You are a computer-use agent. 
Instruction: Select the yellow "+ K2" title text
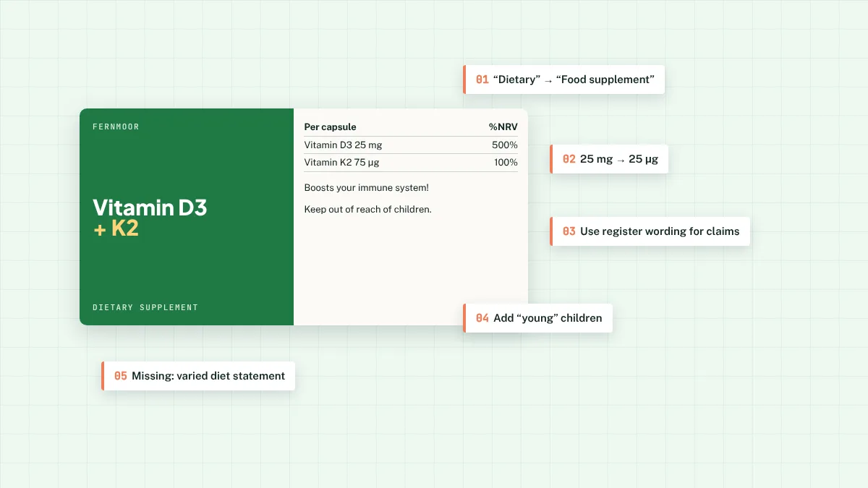(116, 229)
